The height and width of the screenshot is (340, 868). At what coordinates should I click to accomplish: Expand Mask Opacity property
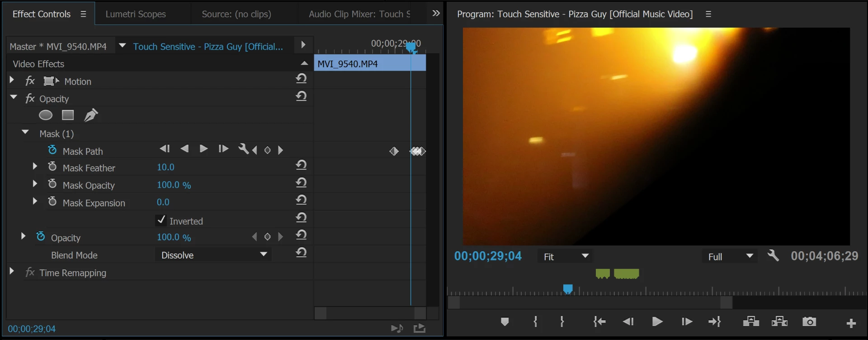tap(35, 183)
